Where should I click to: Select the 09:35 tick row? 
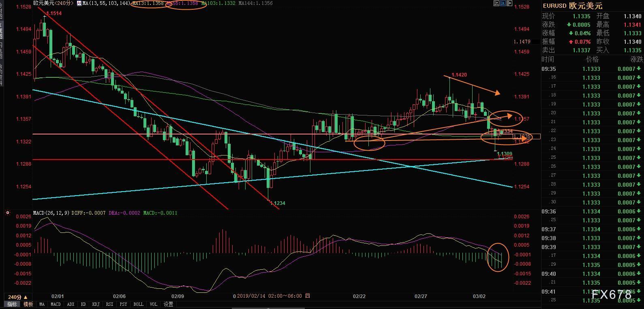tap(593, 69)
